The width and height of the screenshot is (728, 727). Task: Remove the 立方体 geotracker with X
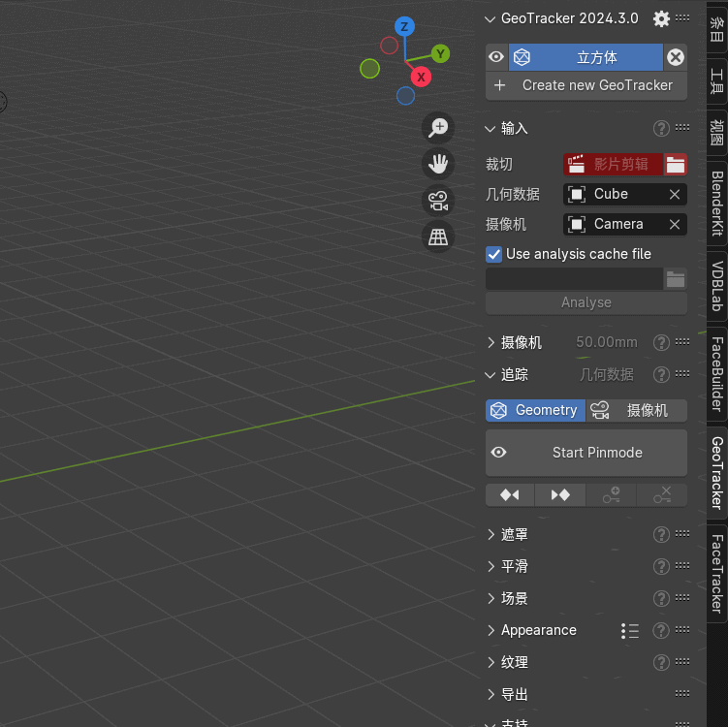(676, 57)
